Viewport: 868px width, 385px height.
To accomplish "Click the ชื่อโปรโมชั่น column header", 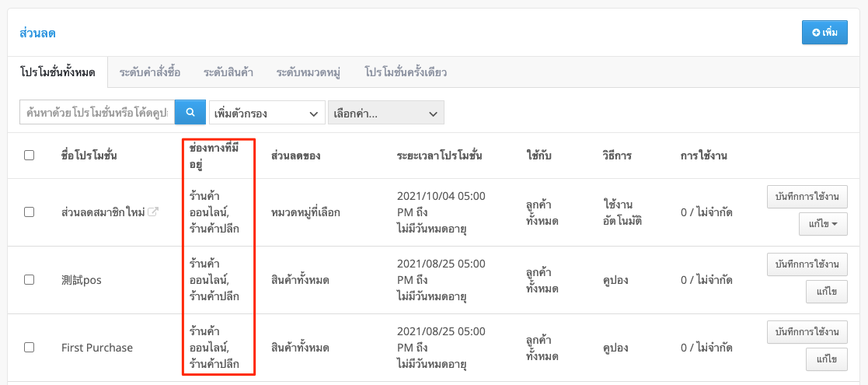I will click(89, 156).
